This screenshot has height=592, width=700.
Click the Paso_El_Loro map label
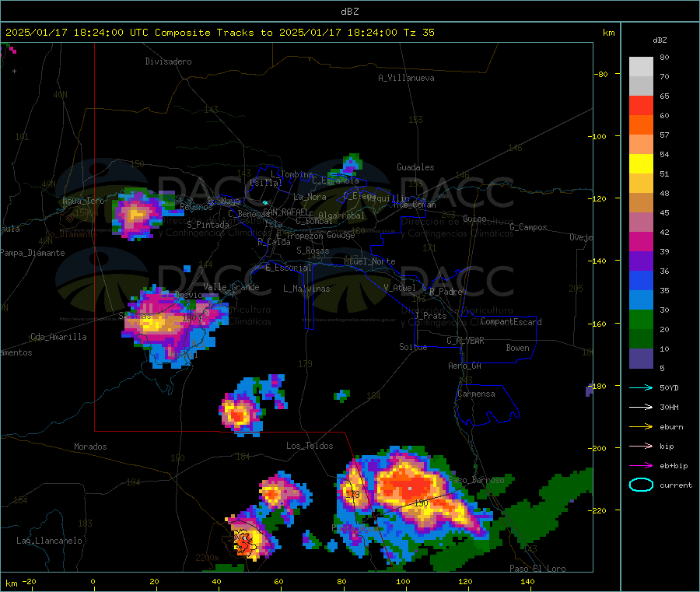pos(537,569)
